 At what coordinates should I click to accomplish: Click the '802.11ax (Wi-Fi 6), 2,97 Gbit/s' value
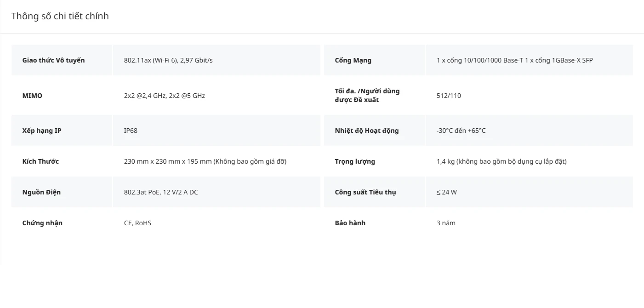pos(168,60)
